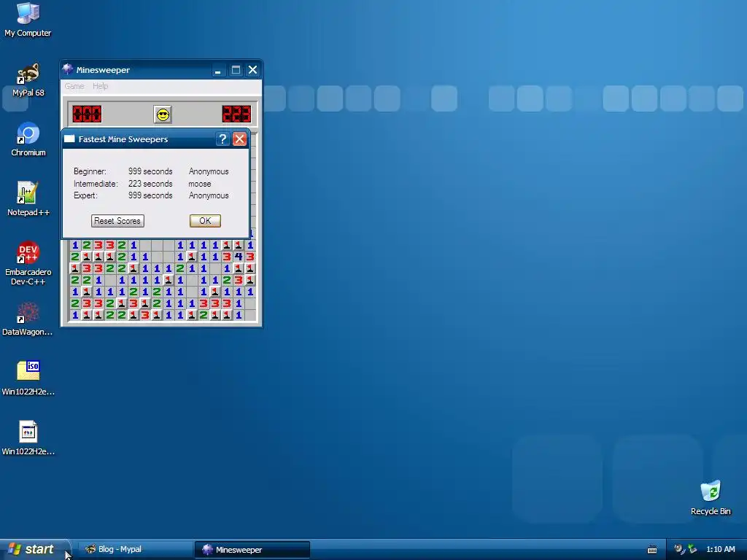747x560 pixels.
Task: Click the on-screen keyboard tray icon
Action: tap(652, 550)
